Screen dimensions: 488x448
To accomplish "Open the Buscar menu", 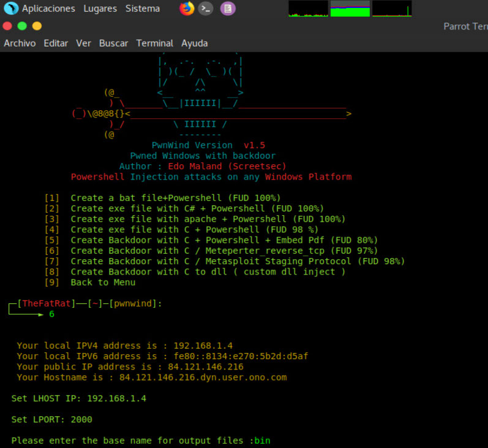I will pyautogui.click(x=113, y=44).
